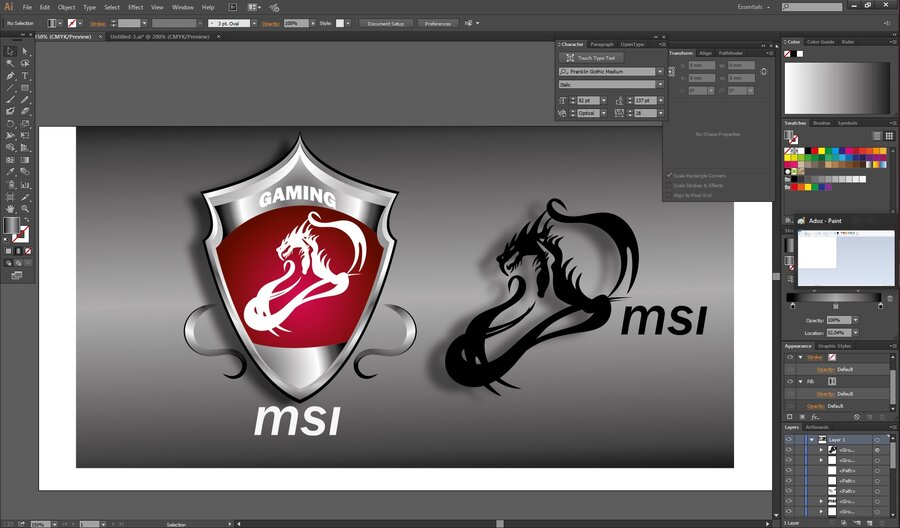Select the Line Segment tool
The width and height of the screenshot is (900, 528).
click(x=10, y=88)
